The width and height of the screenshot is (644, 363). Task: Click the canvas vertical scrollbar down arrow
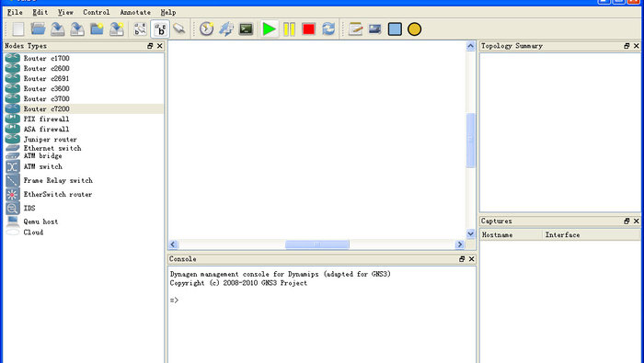click(x=471, y=233)
